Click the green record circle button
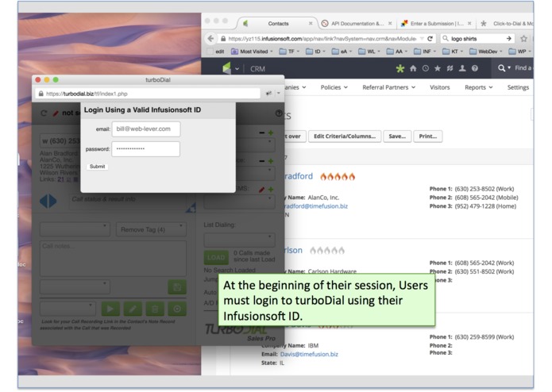 pos(177,309)
